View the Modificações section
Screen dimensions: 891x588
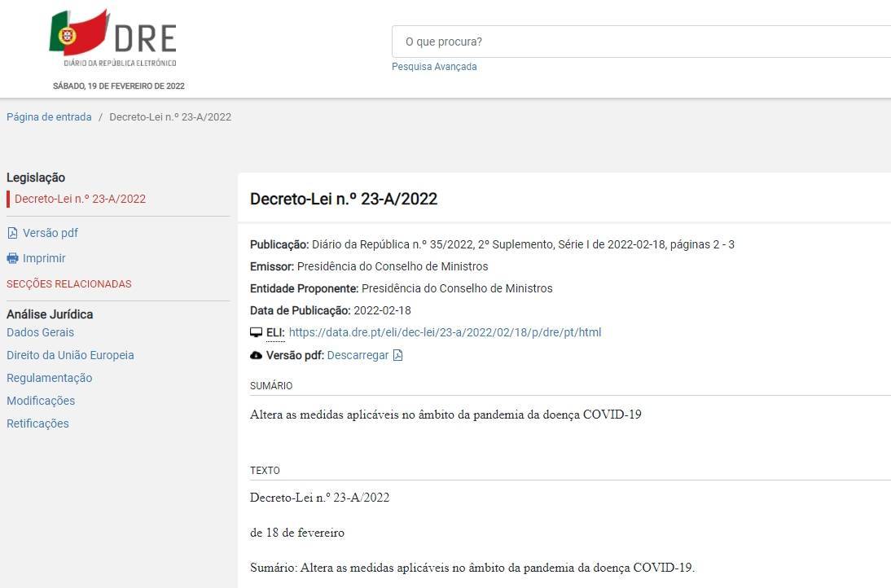pos(41,401)
